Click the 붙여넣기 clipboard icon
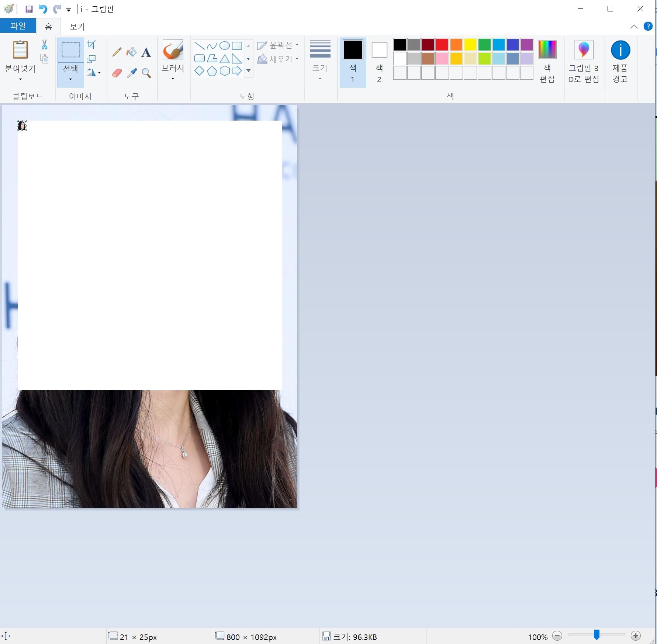Screen dimensions: 657x644 [x=20, y=50]
